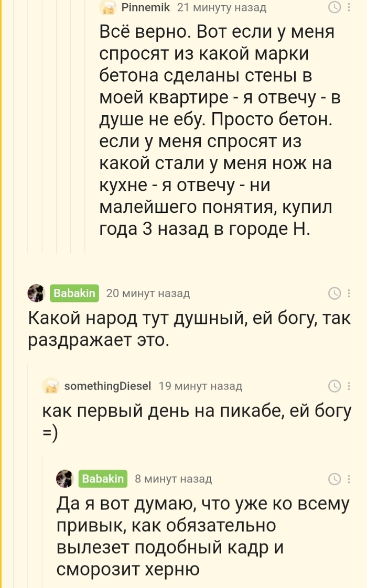This screenshot has height=588, width=367.
Task: Open three-dot menu on Pinnemik's comment
Action: (x=349, y=7)
